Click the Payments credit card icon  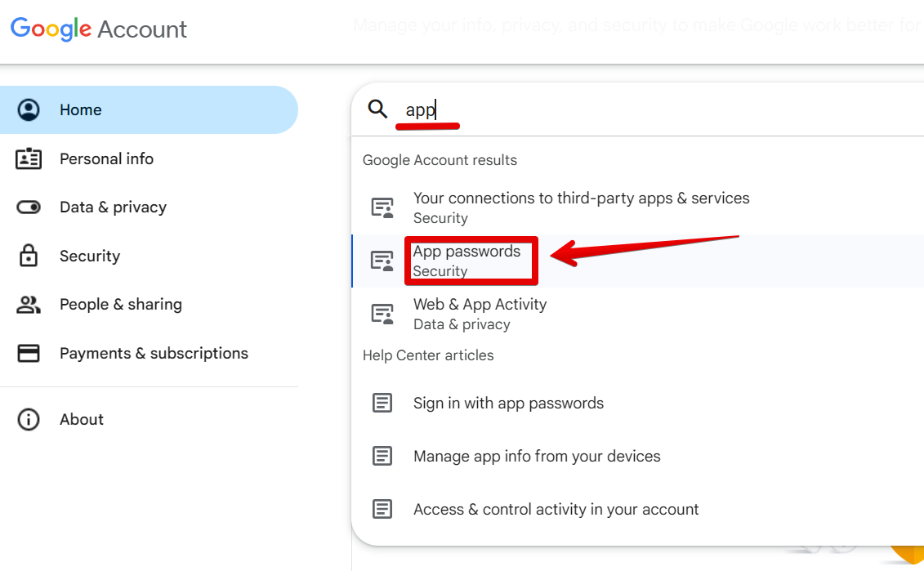click(x=29, y=353)
